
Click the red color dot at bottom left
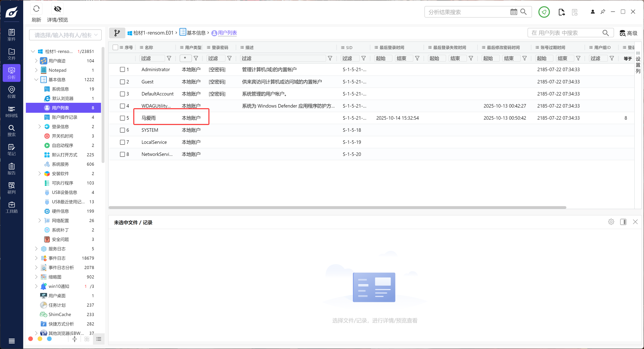click(30, 339)
